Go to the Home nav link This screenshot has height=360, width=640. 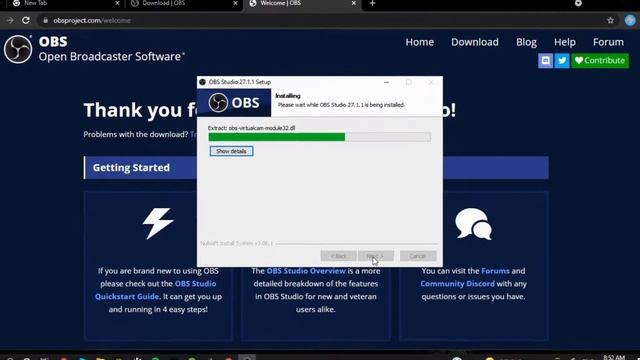[x=420, y=42]
